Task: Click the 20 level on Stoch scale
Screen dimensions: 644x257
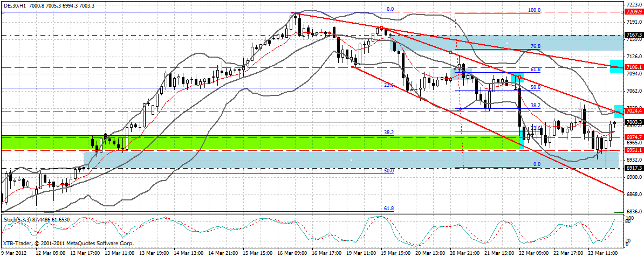Action: click(628, 241)
